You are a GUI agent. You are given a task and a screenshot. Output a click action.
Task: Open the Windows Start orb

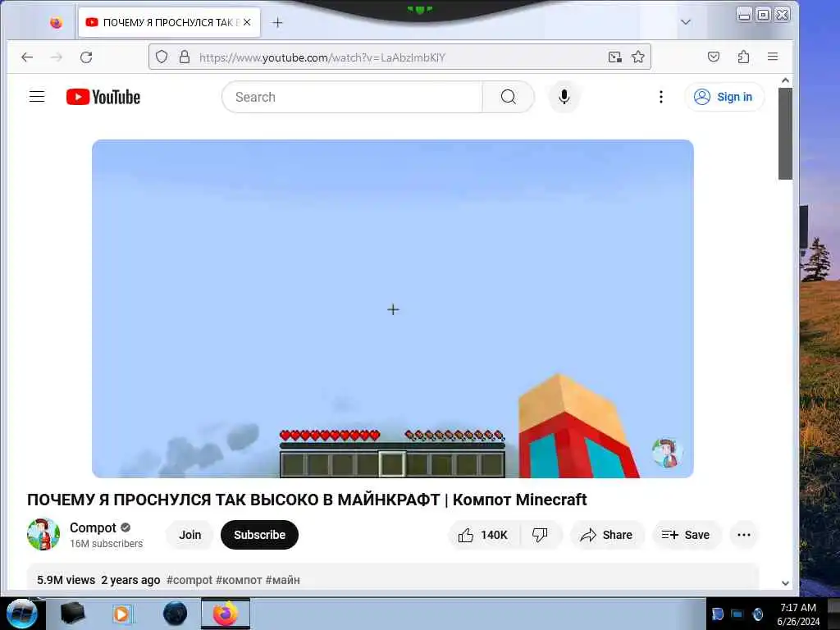point(22,614)
